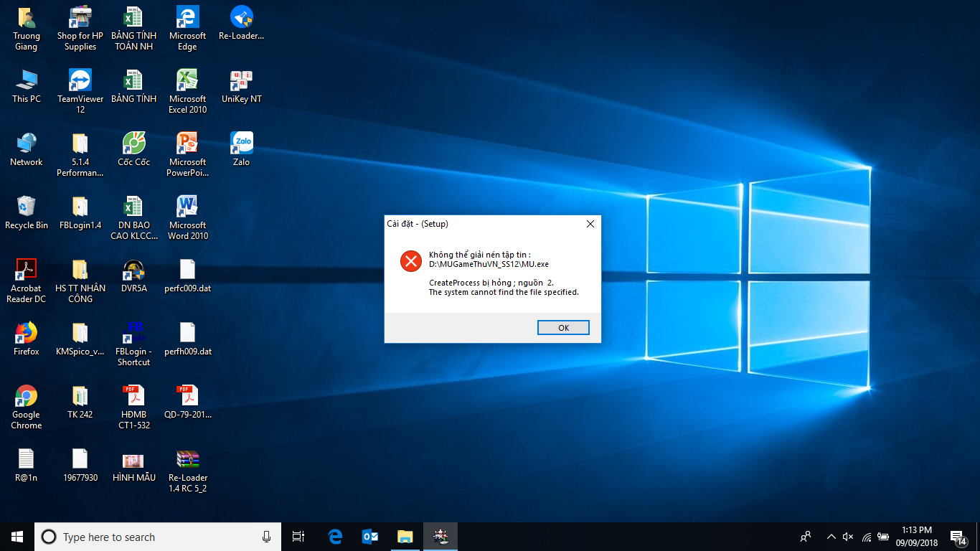Screen dimensions: 980x551
Task: Open the Action Center notifications
Action: tap(958, 537)
